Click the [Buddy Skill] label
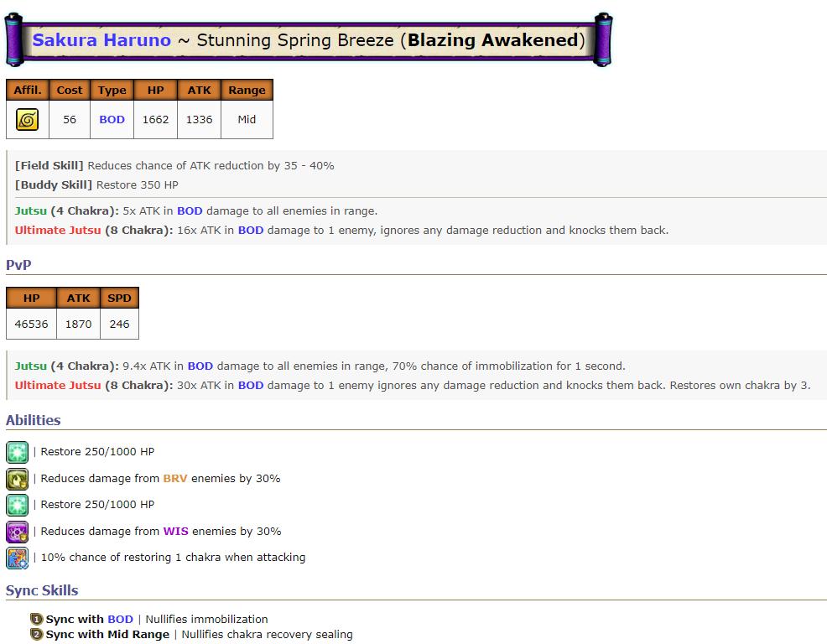827x644 pixels. 54,185
